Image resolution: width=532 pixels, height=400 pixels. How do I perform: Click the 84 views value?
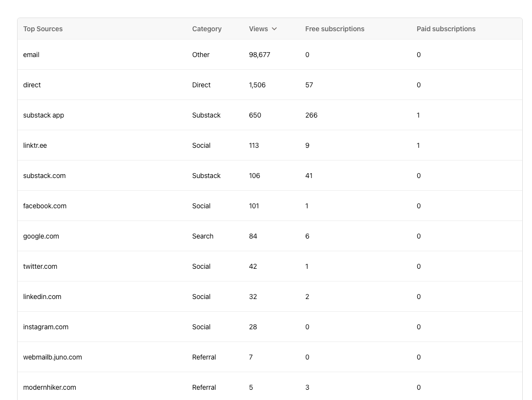[253, 236]
